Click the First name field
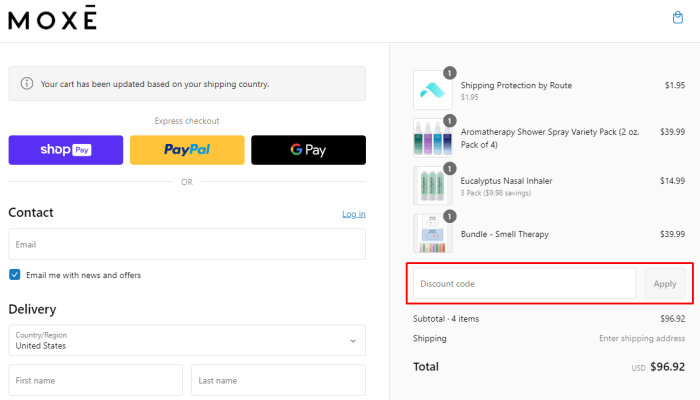The width and height of the screenshot is (700, 400). coord(96,380)
